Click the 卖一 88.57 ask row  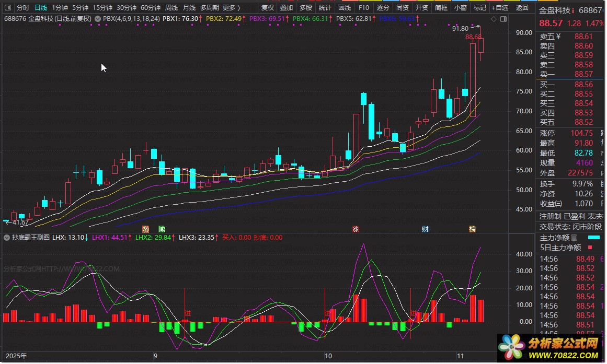tap(570, 74)
